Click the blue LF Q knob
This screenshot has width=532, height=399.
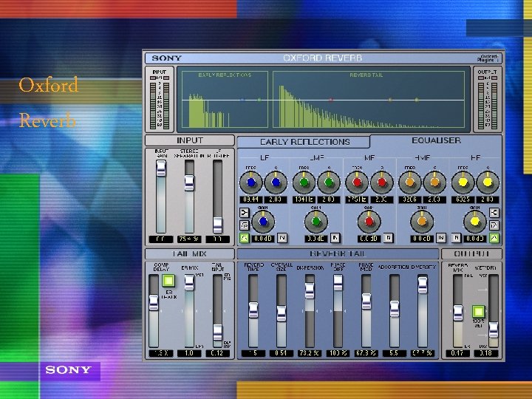click(276, 183)
